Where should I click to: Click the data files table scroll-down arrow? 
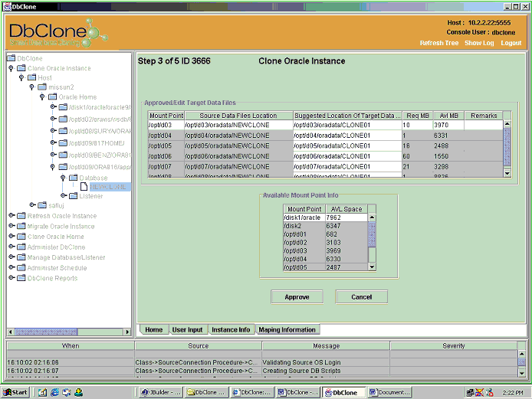point(507,173)
